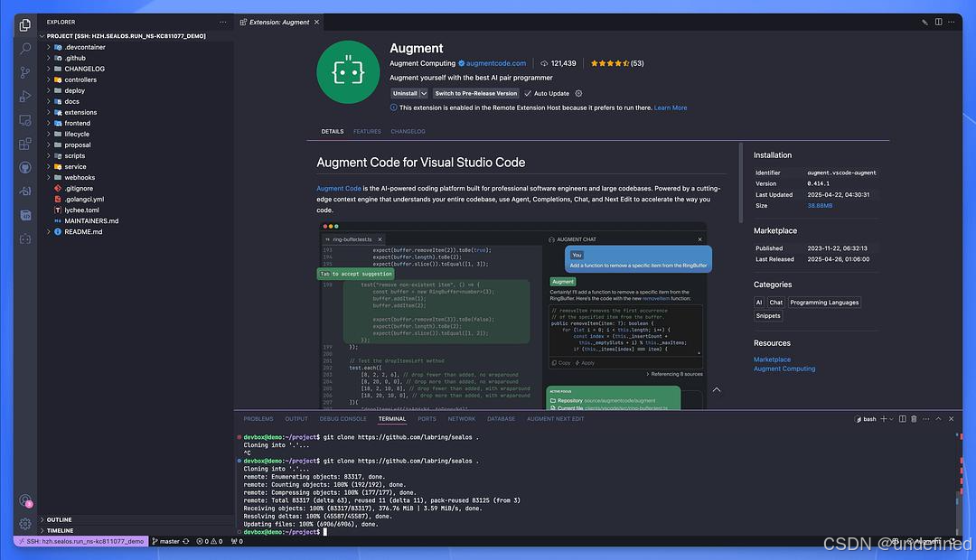Image resolution: width=976 pixels, height=560 pixels.
Task: Follow the Learn More link
Action: [671, 107]
